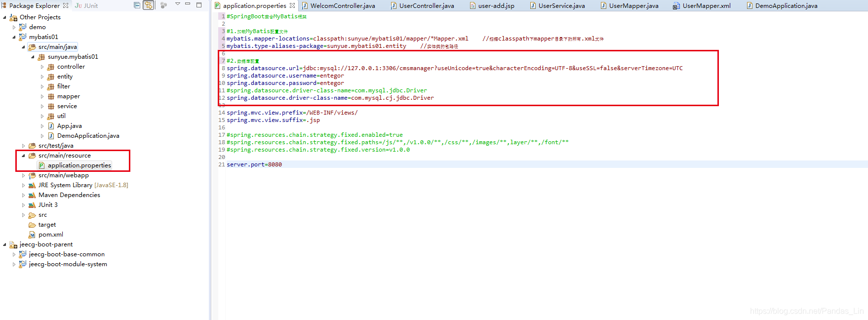This screenshot has height=320, width=868.
Task: Click the mybatis01 Maven project icon
Action: (x=23, y=37)
